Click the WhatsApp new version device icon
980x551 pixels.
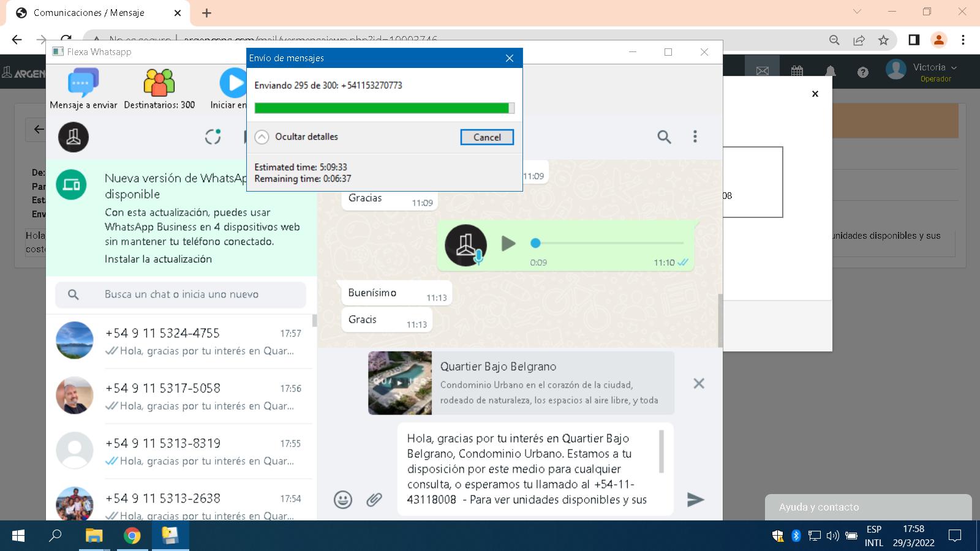coord(72,184)
